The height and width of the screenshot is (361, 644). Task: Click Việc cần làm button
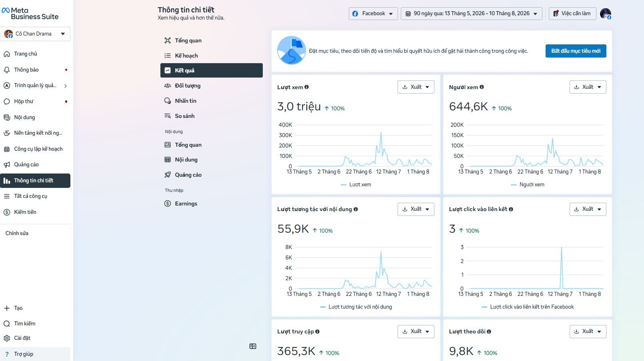click(x=572, y=14)
